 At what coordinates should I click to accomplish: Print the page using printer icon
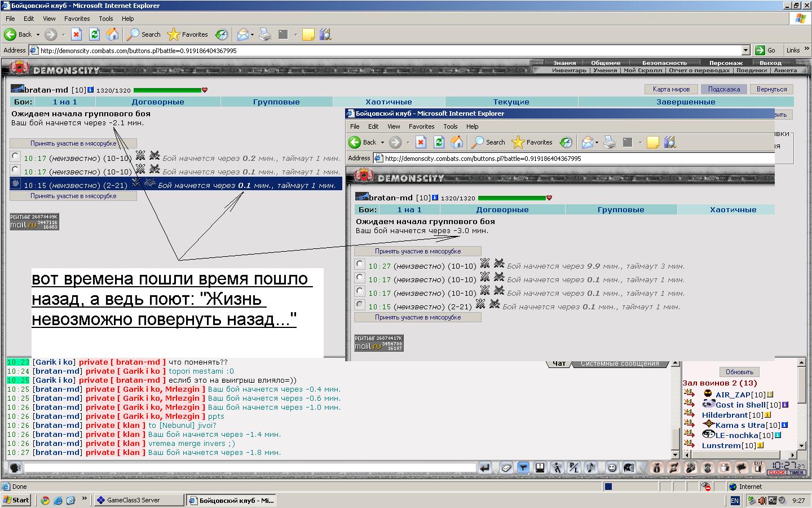pyautogui.click(x=265, y=34)
